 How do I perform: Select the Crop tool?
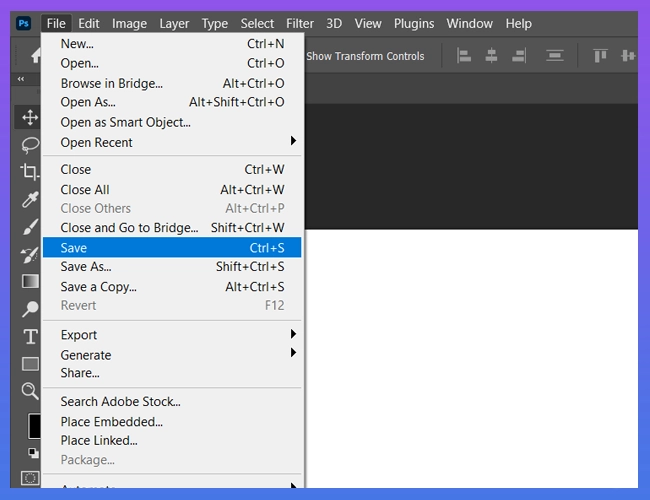[30, 172]
